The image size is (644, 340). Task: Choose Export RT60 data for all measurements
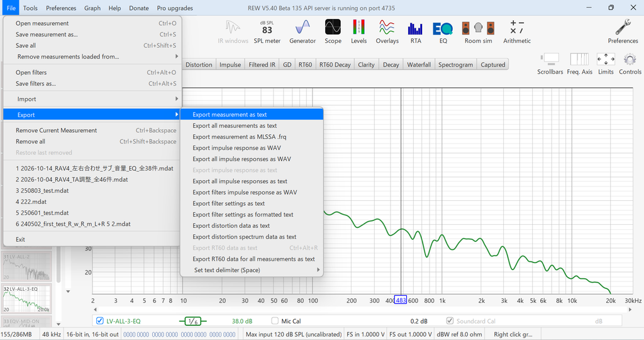[x=252, y=259]
